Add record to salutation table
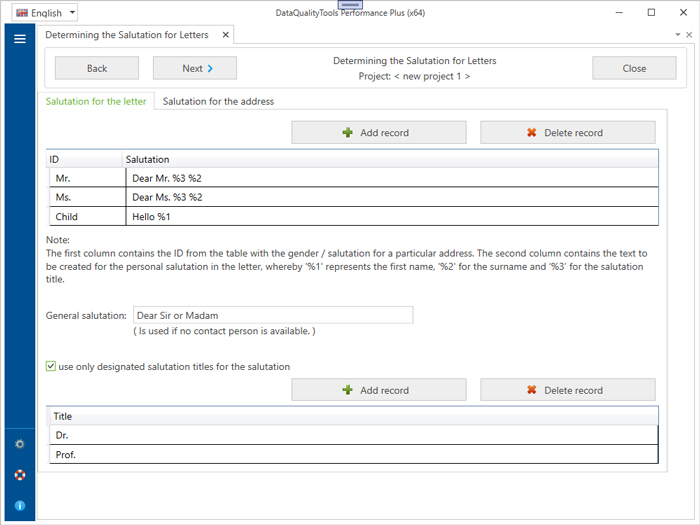Image resolution: width=700 pixels, height=525 pixels. tap(378, 132)
